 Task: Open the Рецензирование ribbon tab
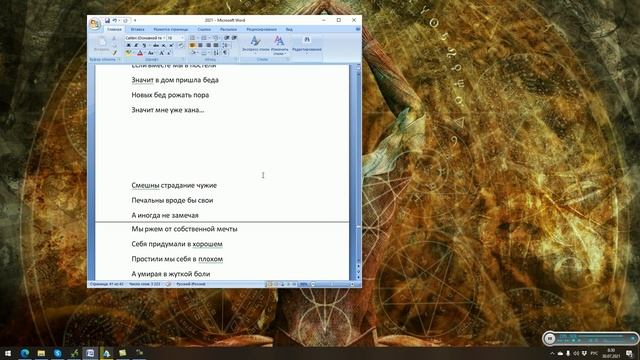pyautogui.click(x=261, y=29)
